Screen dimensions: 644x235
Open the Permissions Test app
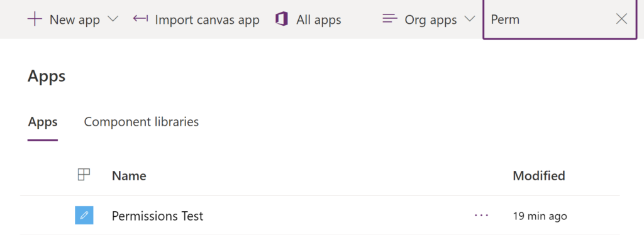pos(157,216)
